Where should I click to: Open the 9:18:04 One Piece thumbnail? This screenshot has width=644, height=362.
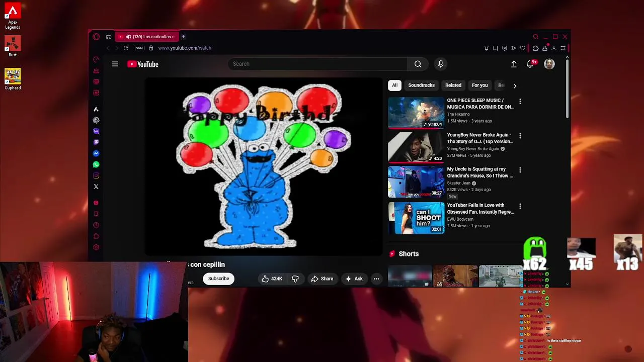(x=416, y=113)
